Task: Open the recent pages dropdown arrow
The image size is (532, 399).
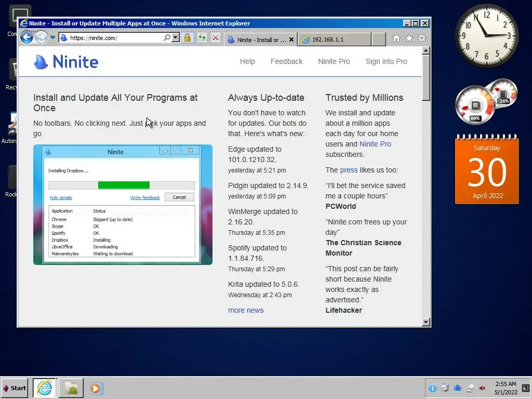Action: (52, 37)
